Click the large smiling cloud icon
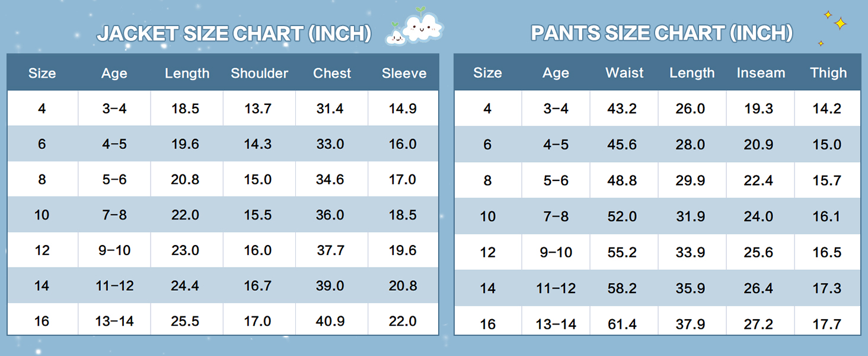 [x=423, y=26]
